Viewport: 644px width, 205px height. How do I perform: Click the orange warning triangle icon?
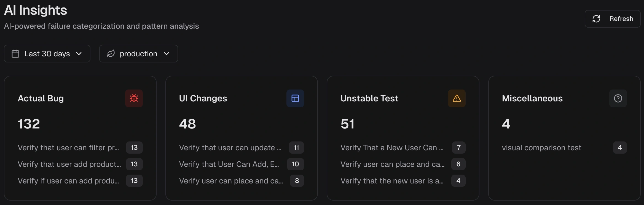[457, 98]
